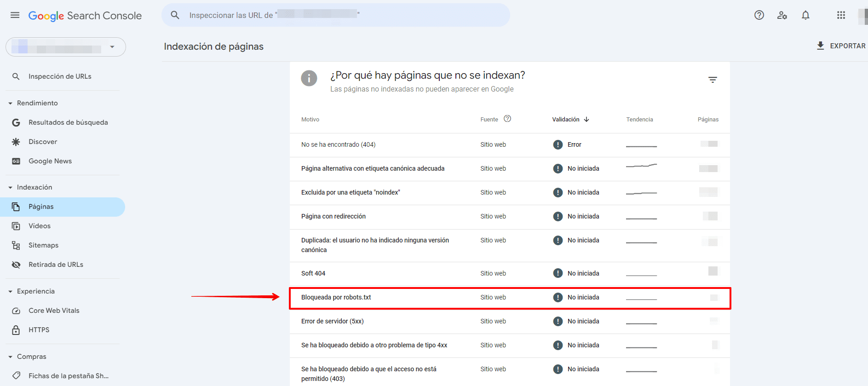Click the HTTPS padlock icon
The width and height of the screenshot is (868, 386).
pos(16,330)
